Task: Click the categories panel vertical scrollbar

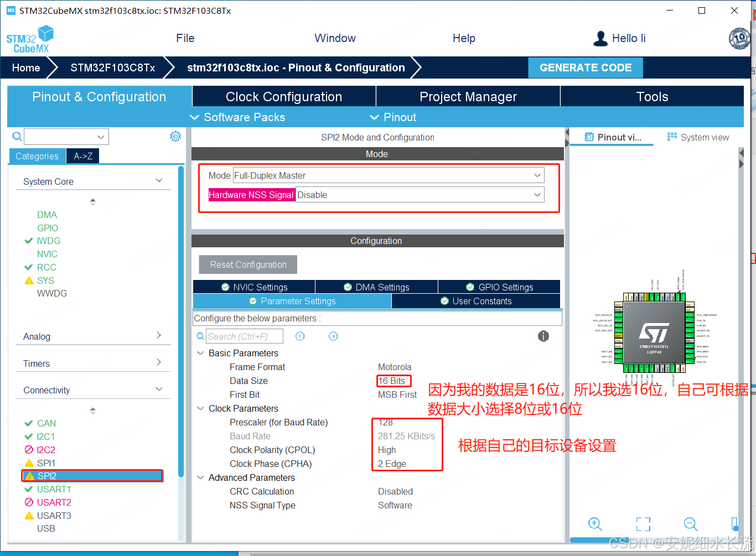Action: [x=181, y=321]
